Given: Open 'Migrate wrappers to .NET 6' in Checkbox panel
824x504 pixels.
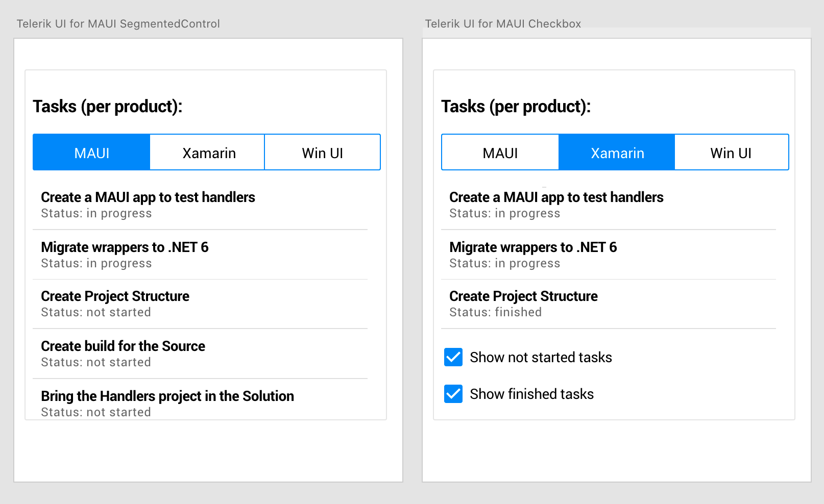Looking at the screenshot, I should click(609, 255).
